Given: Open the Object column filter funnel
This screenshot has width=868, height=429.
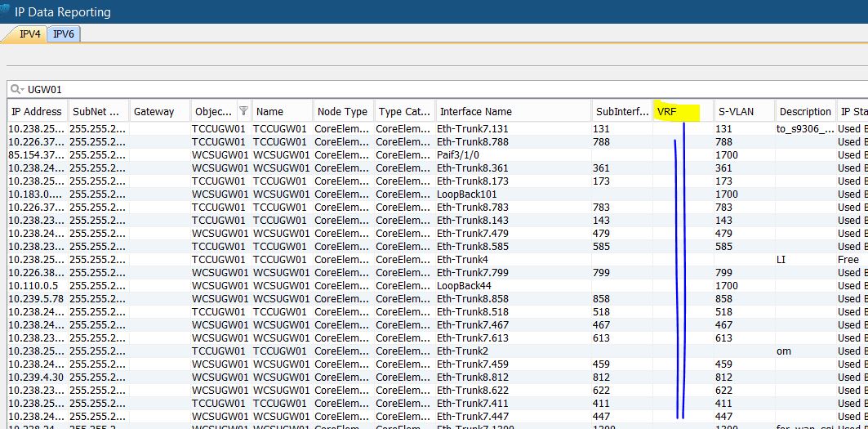Looking at the screenshot, I should (x=243, y=111).
